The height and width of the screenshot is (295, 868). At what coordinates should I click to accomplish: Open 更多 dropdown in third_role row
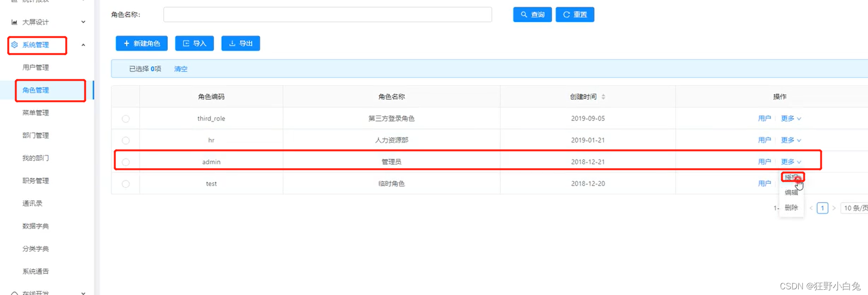click(791, 118)
